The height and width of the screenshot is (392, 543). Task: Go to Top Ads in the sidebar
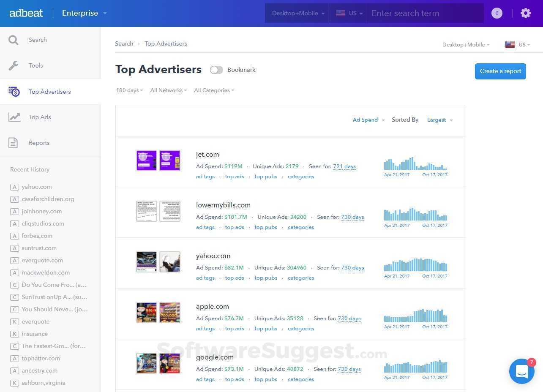point(39,117)
